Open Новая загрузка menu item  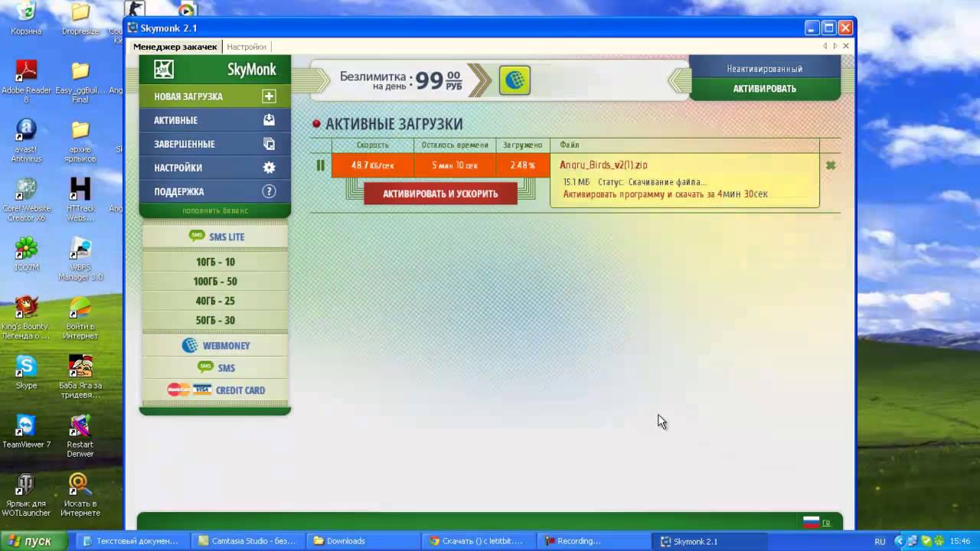tap(215, 96)
